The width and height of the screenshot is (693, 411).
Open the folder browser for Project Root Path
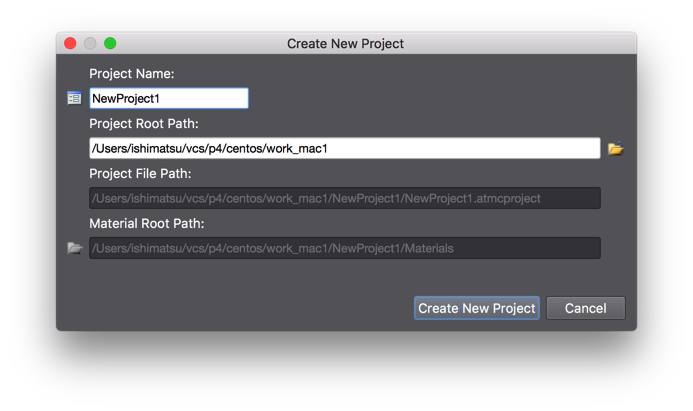(x=615, y=148)
